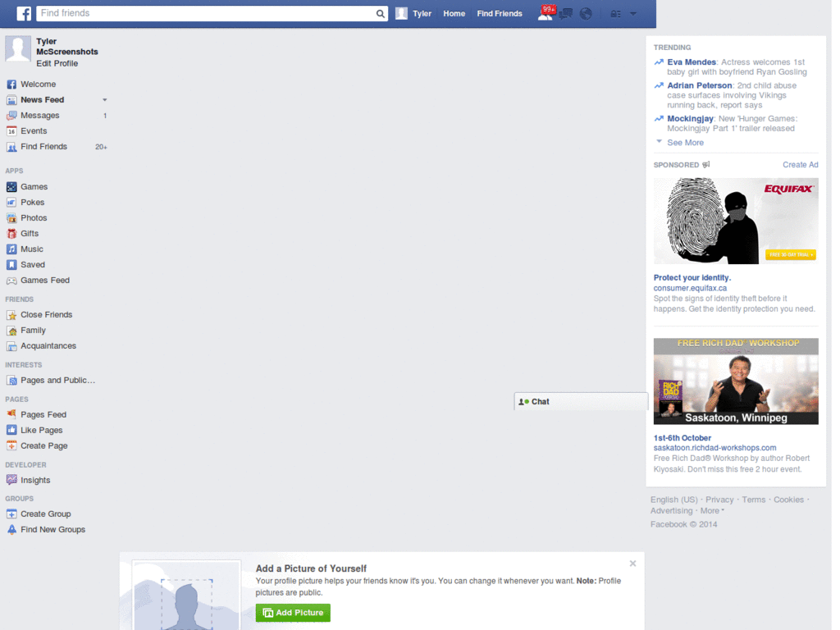Open the Privacy footer link

[719, 500]
